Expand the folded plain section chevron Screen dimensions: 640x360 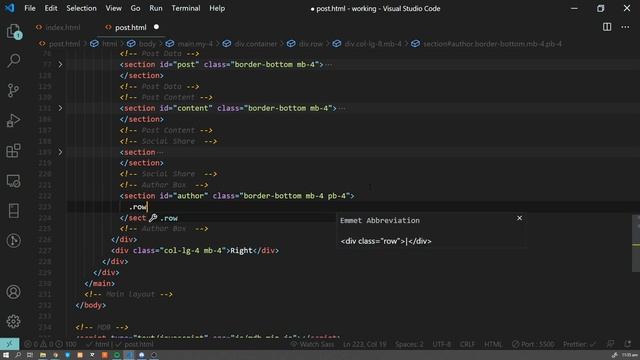click(x=60, y=152)
